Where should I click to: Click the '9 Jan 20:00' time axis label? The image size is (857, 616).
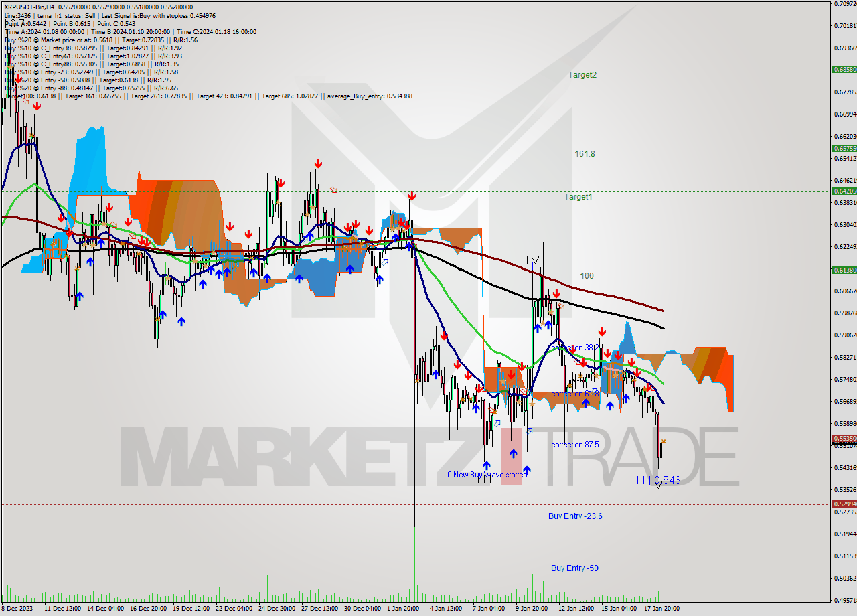pos(532,609)
